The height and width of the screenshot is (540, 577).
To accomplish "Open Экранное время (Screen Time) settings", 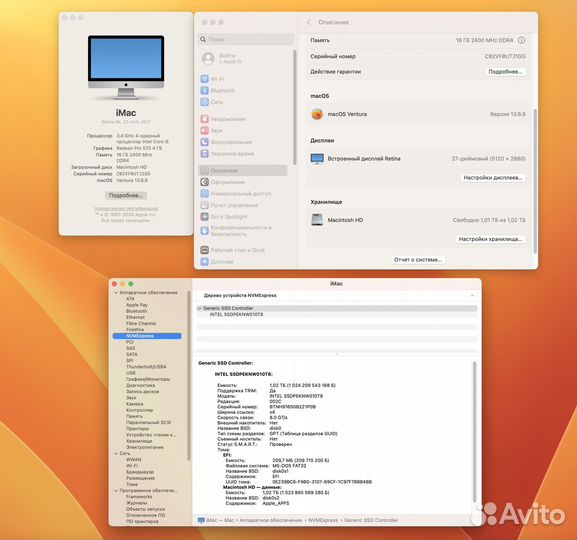I will pos(227,153).
